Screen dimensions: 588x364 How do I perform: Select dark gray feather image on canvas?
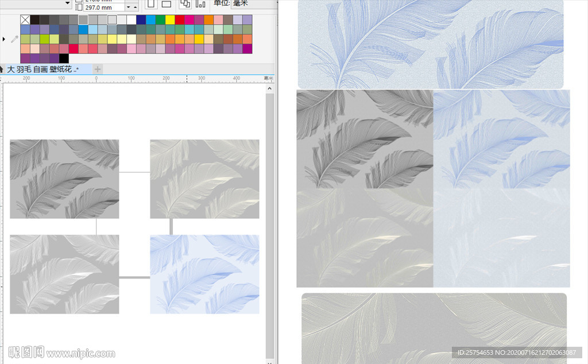pos(64,179)
